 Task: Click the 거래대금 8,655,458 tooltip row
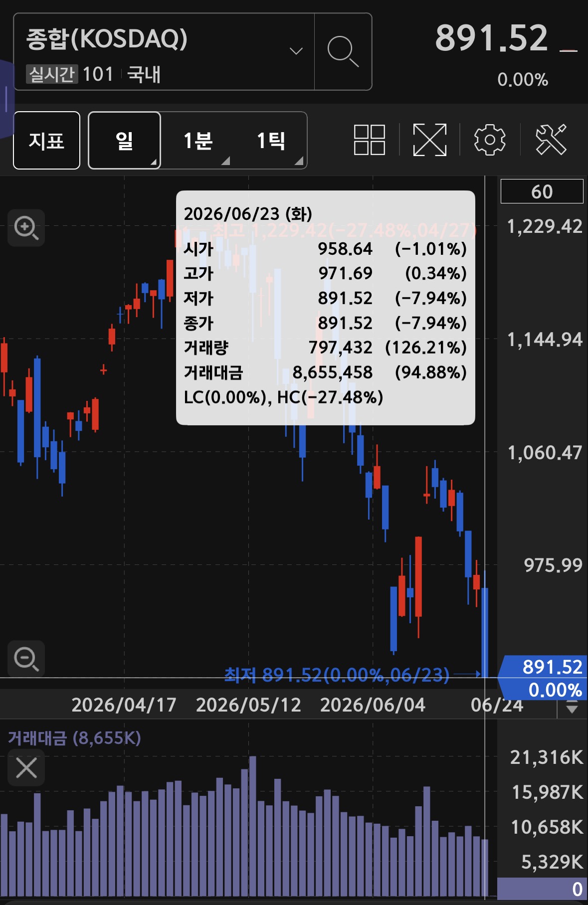tap(325, 372)
